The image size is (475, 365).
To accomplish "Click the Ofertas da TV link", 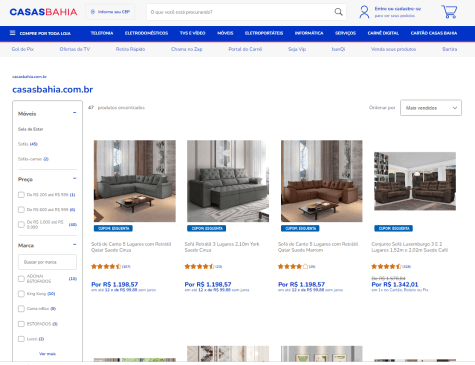I will [x=75, y=49].
